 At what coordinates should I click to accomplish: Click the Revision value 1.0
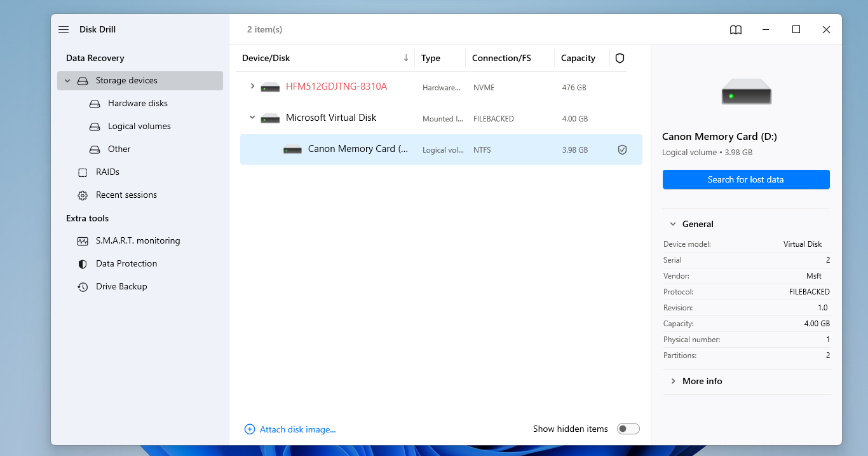tap(823, 308)
